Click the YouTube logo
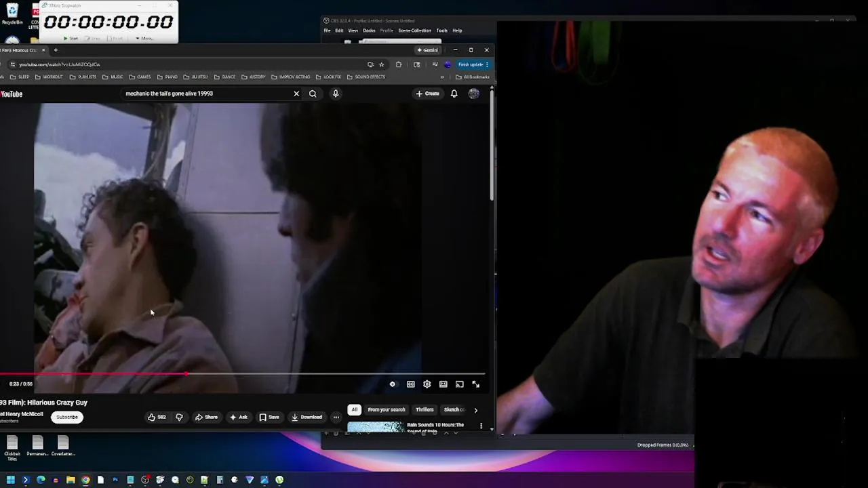868x488 pixels. (x=12, y=94)
